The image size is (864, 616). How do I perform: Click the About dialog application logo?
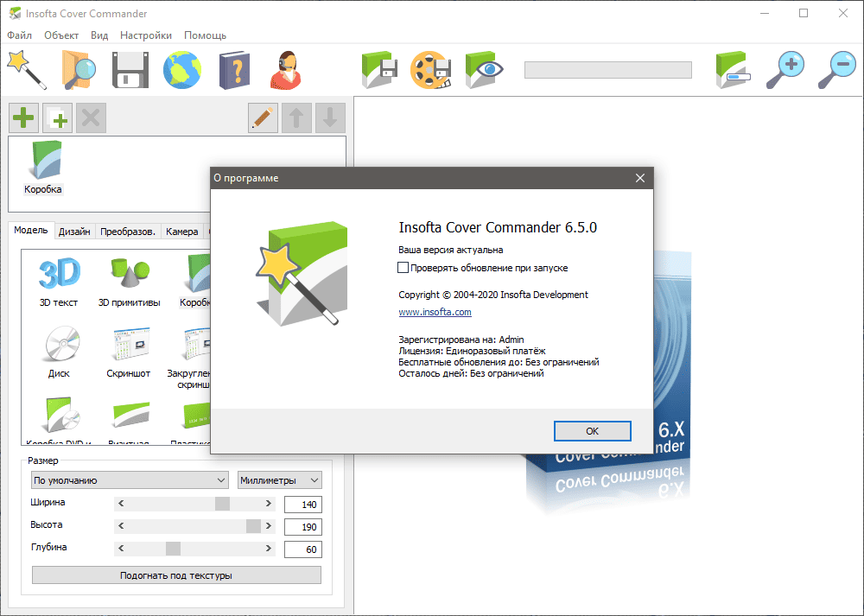click(302, 273)
